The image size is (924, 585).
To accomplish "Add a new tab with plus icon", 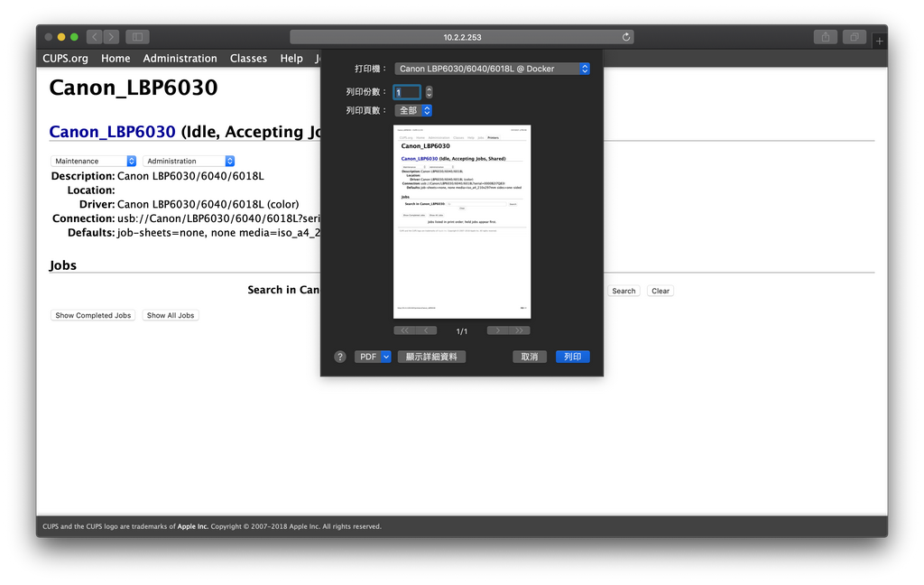I will tap(880, 41).
